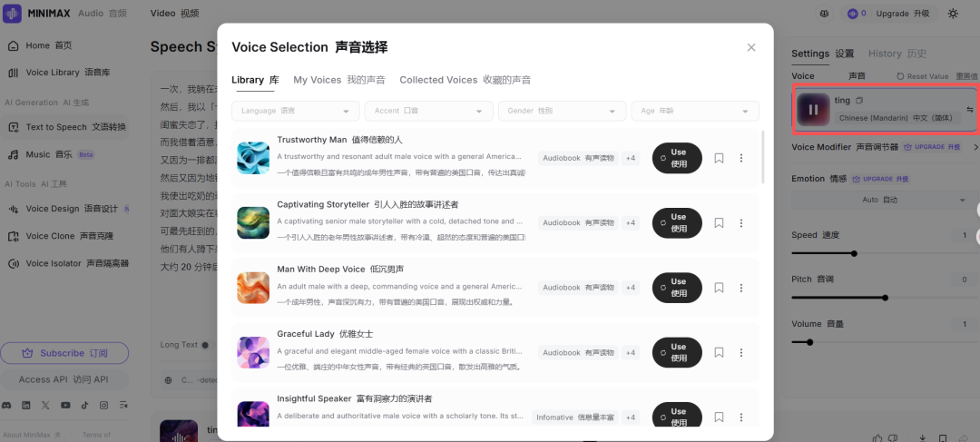This screenshot has width=980, height=442.
Task: Play the Graceful Lady preview thumbnail
Action: pyautogui.click(x=253, y=352)
